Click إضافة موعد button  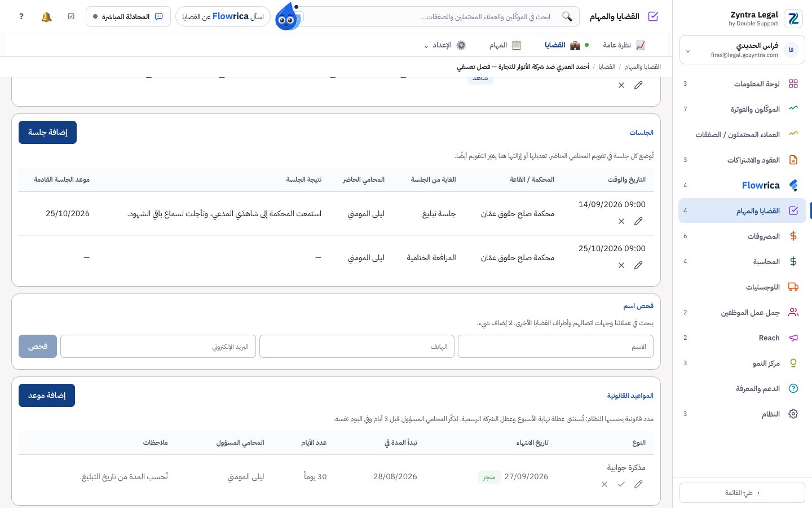point(47,396)
